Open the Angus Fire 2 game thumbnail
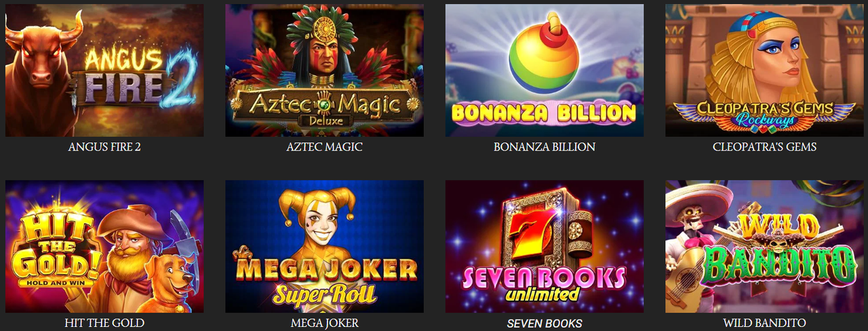The image size is (868, 331). (x=104, y=71)
